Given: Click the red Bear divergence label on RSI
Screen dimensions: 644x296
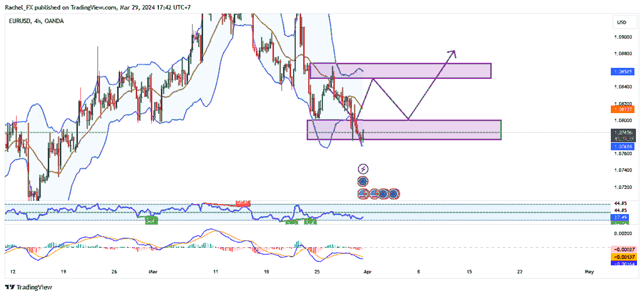Looking at the screenshot, I should [243, 203].
